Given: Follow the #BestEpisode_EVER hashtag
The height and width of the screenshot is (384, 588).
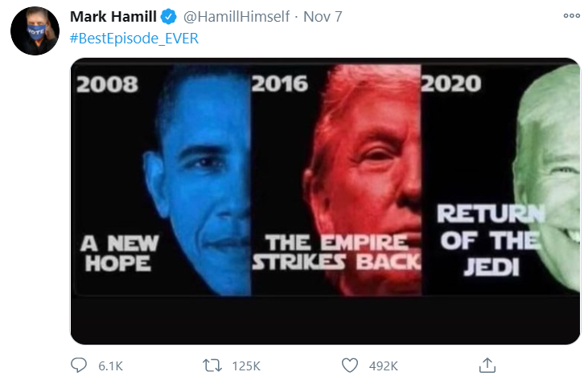Looking at the screenshot, I should pos(134,39).
